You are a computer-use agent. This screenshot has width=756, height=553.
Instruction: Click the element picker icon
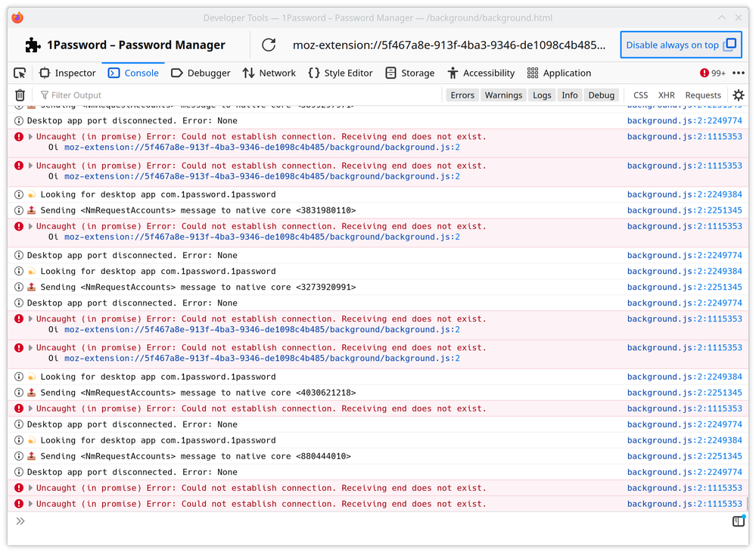(x=20, y=73)
